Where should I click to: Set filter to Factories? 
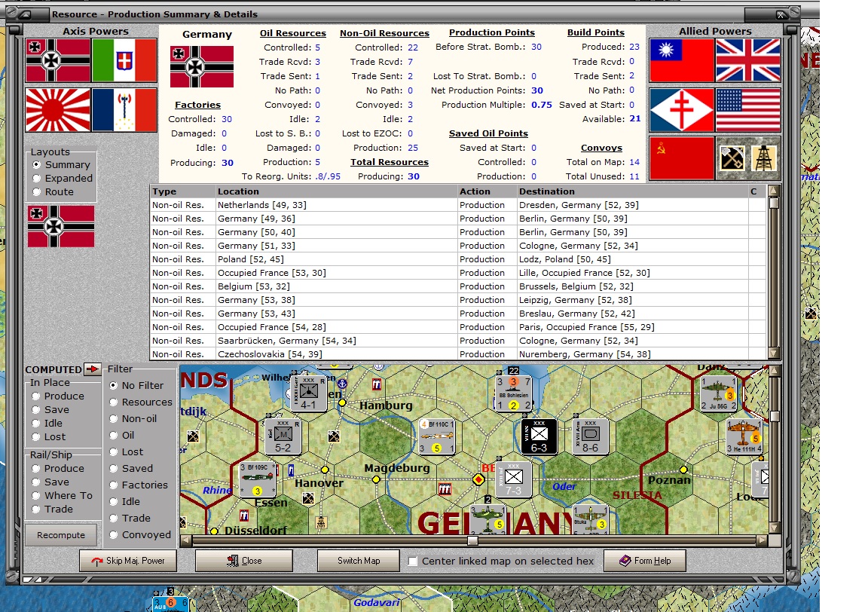click(114, 485)
